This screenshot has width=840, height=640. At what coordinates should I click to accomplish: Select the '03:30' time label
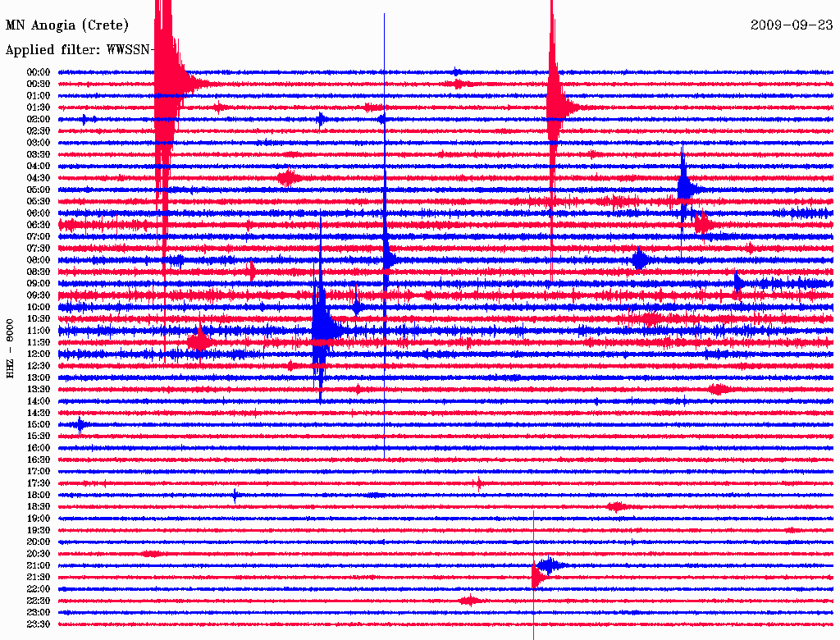[x=39, y=154]
